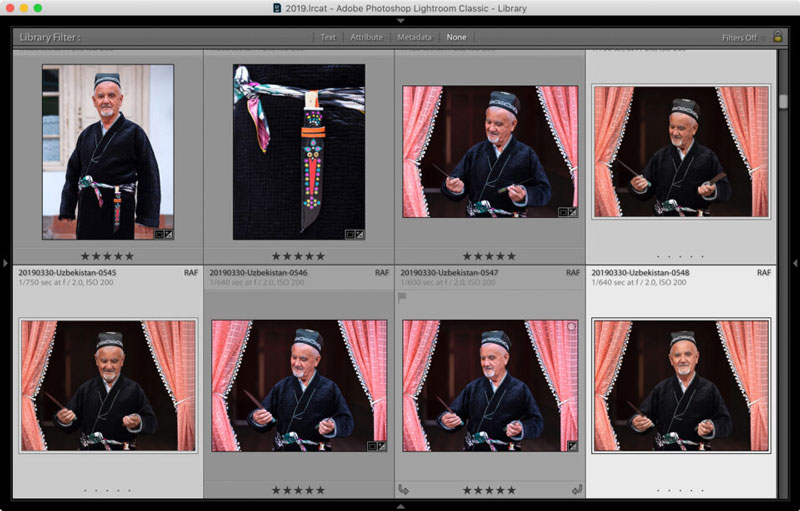Show the filmstrip with the bottom arrow

coord(400,505)
